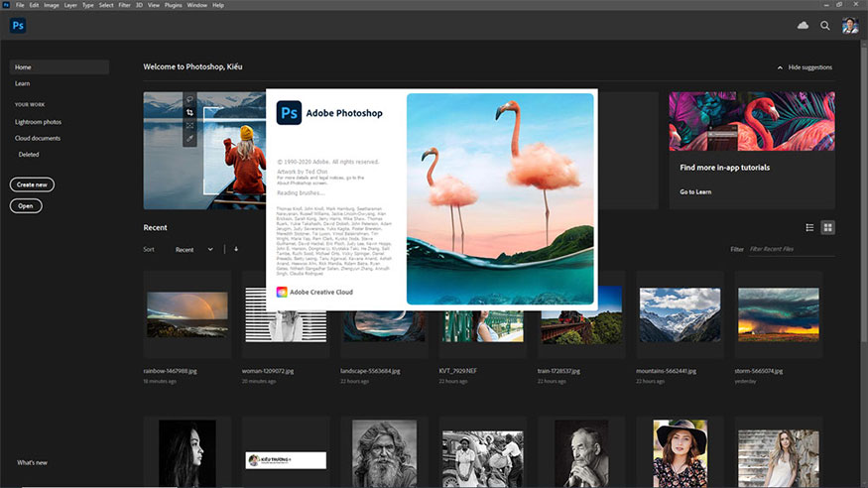Click the small Ps icon in the title bar

(x=6, y=5)
